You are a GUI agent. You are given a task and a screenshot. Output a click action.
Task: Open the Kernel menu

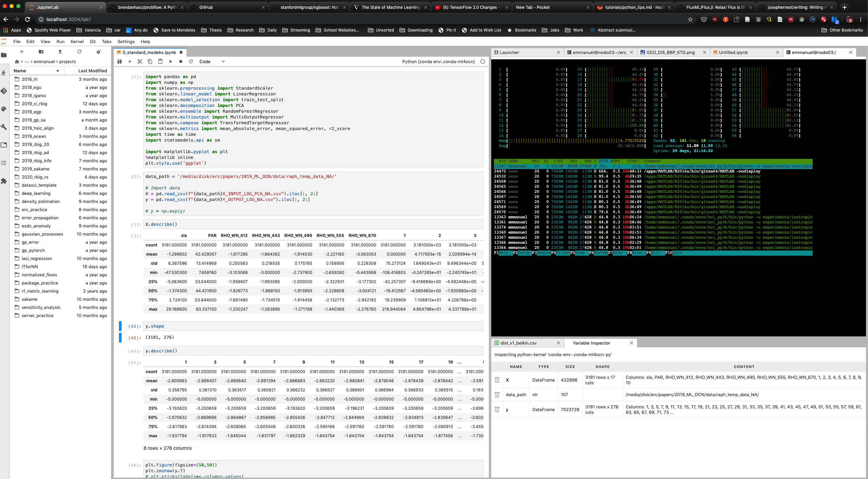[x=77, y=41]
